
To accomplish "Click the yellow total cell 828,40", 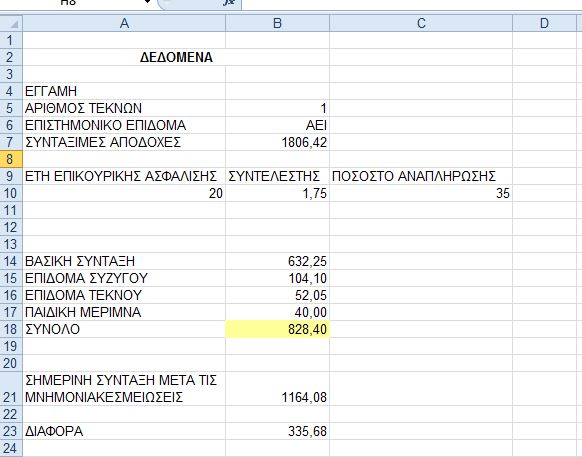I will pyautogui.click(x=277, y=329).
